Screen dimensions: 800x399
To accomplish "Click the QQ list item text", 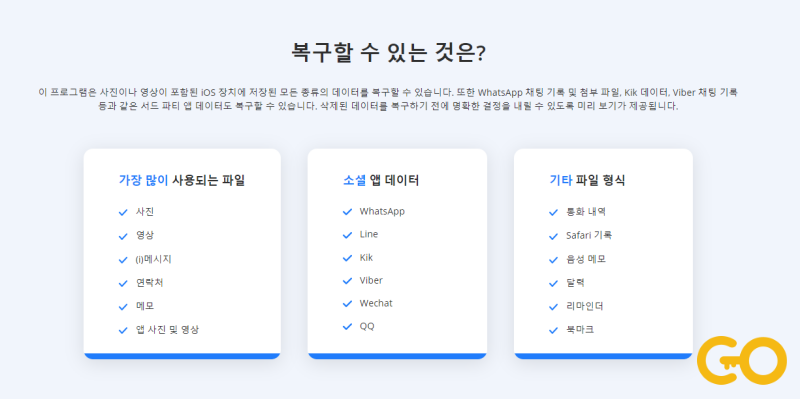I will pyautogui.click(x=367, y=326).
